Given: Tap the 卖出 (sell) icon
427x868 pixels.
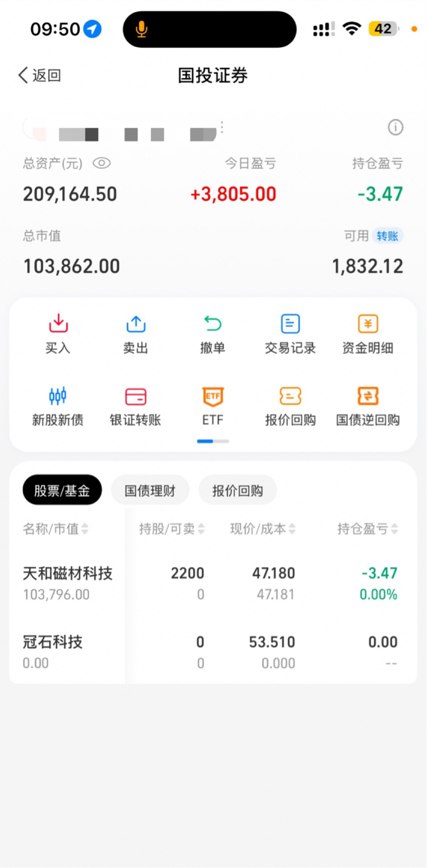Looking at the screenshot, I should tap(135, 323).
